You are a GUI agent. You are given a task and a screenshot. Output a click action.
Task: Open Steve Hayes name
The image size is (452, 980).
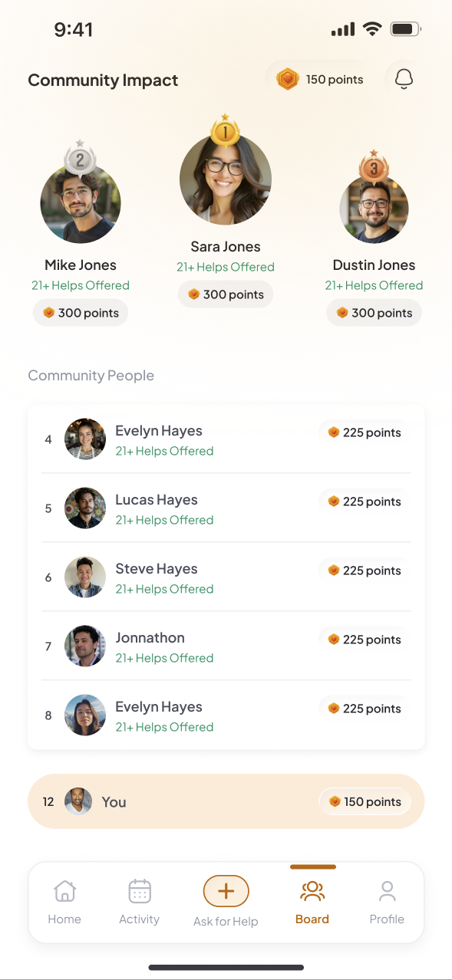click(x=157, y=569)
